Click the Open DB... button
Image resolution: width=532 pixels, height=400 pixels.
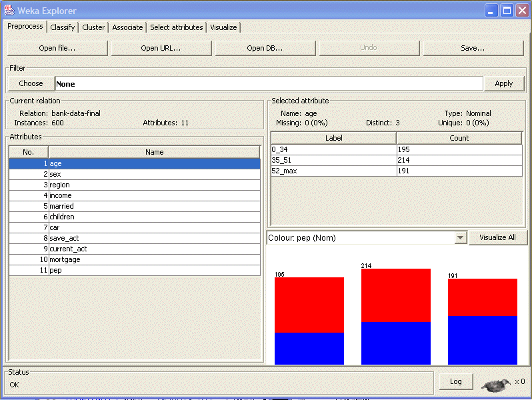(x=265, y=48)
